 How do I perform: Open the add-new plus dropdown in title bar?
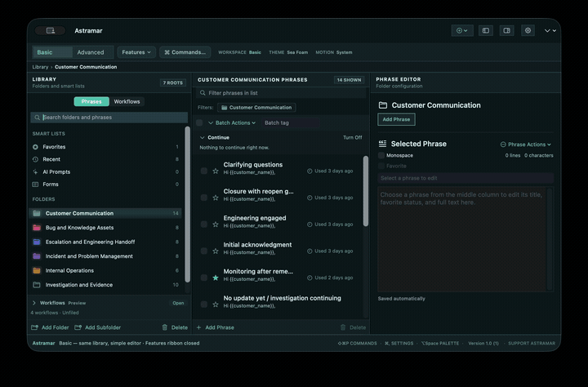(x=462, y=31)
